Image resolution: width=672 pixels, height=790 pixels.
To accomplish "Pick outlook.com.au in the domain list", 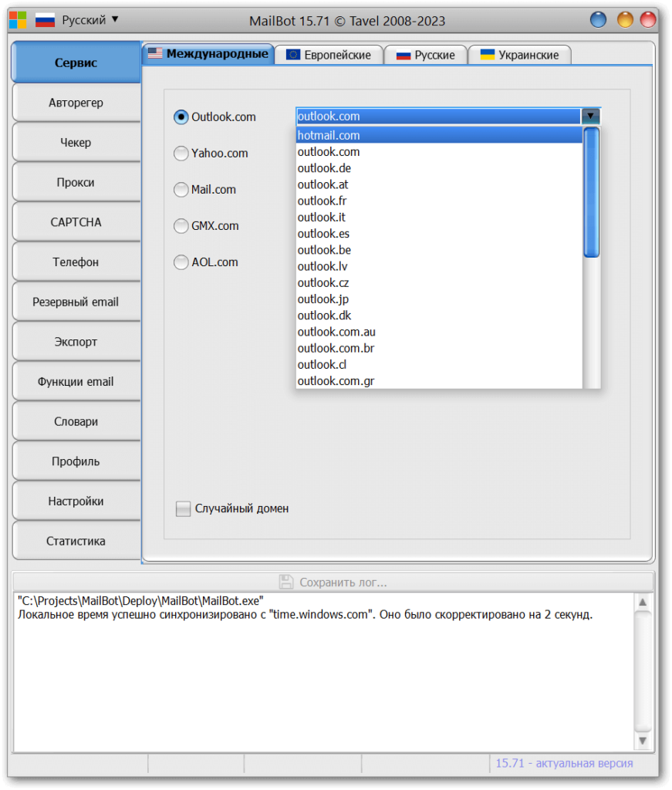I will coord(439,332).
